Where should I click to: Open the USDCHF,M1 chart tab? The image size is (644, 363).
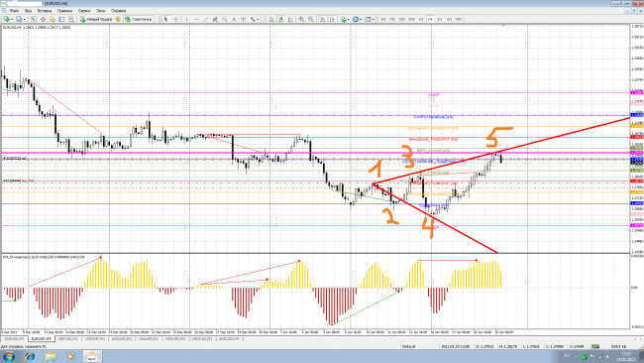(94, 339)
